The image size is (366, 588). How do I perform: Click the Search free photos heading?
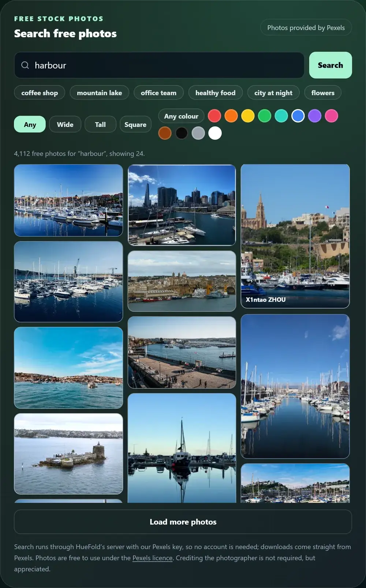pyautogui.click(x=66, y=33)
